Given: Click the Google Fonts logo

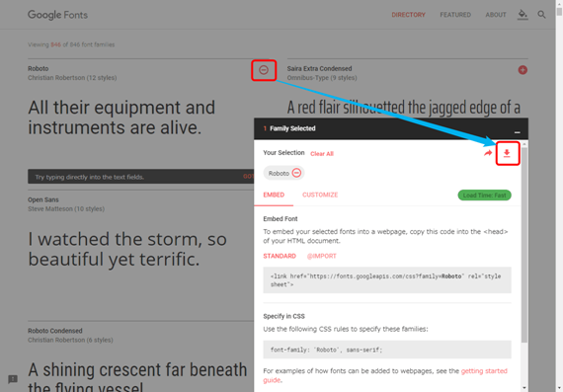Looking at the screenshot, I should coord(57,15).
